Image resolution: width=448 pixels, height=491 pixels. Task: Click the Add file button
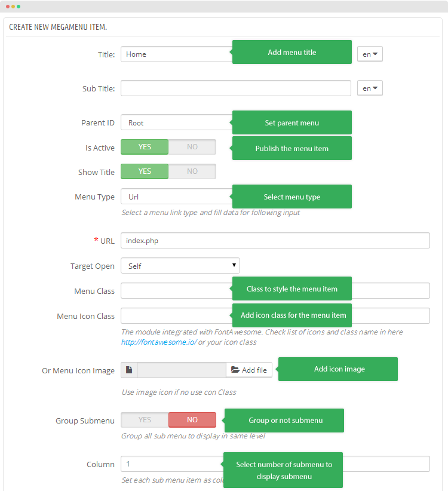[249, 370]
